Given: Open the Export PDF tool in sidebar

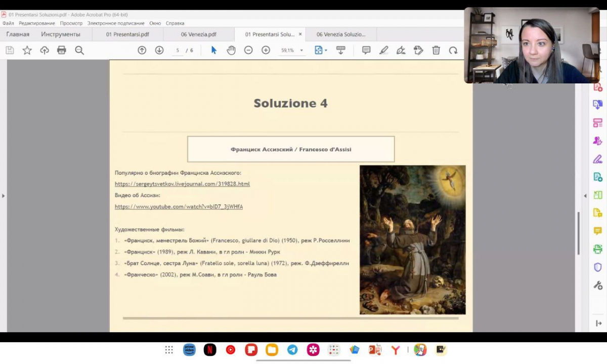Looking at the screenshot, I should [x=598, y=105].
